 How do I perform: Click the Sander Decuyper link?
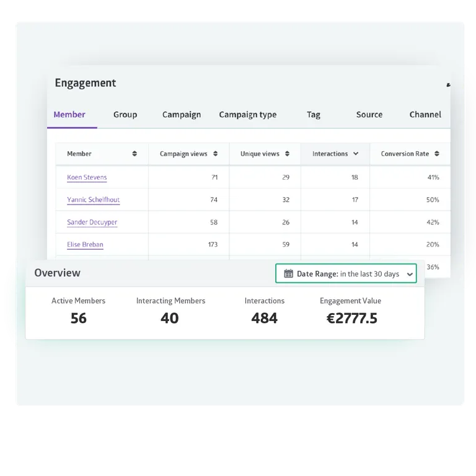click(92, 222)
